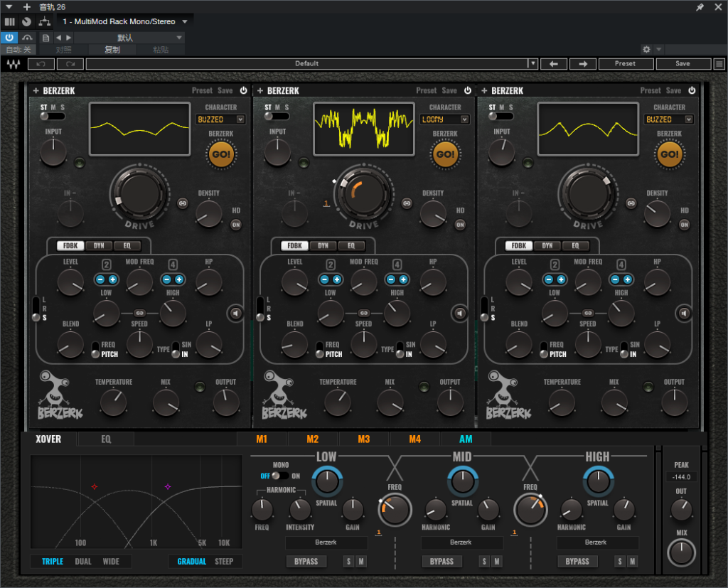Image resolution: width=728 pixels, height=588 pixels.
Task: Flip TYPE SIN/IN switch in second Berzerk
Action: tap(400, 349)
